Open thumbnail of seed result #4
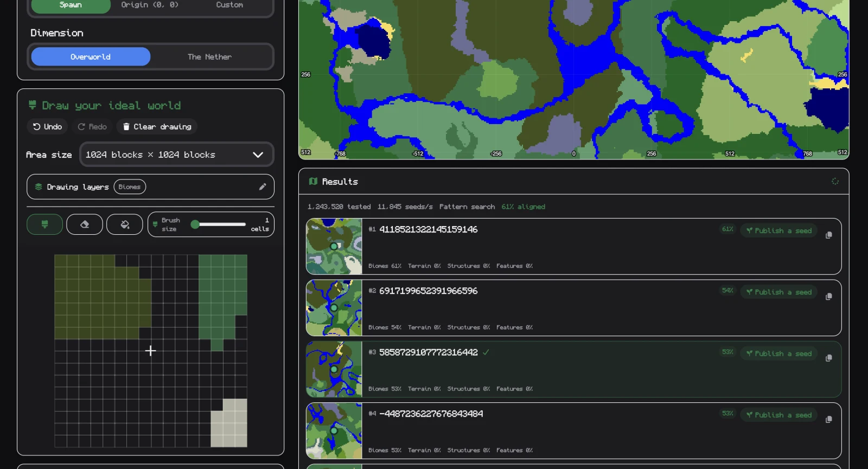This screenshot has width=868, height=469. pos(334,431)
